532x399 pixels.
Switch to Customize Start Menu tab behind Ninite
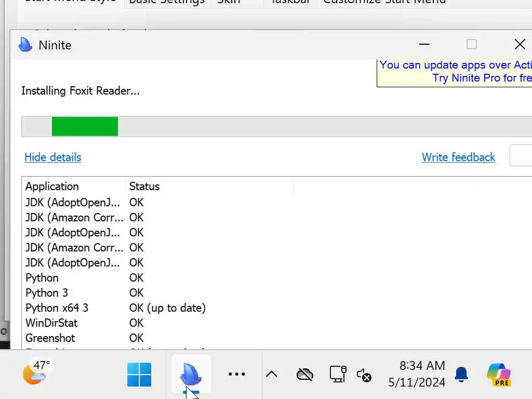(x=384, y=3)
